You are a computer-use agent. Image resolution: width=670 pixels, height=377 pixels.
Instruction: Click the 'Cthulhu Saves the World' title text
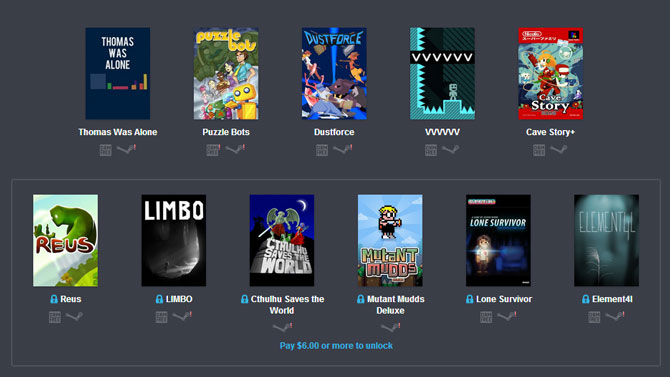287,305
